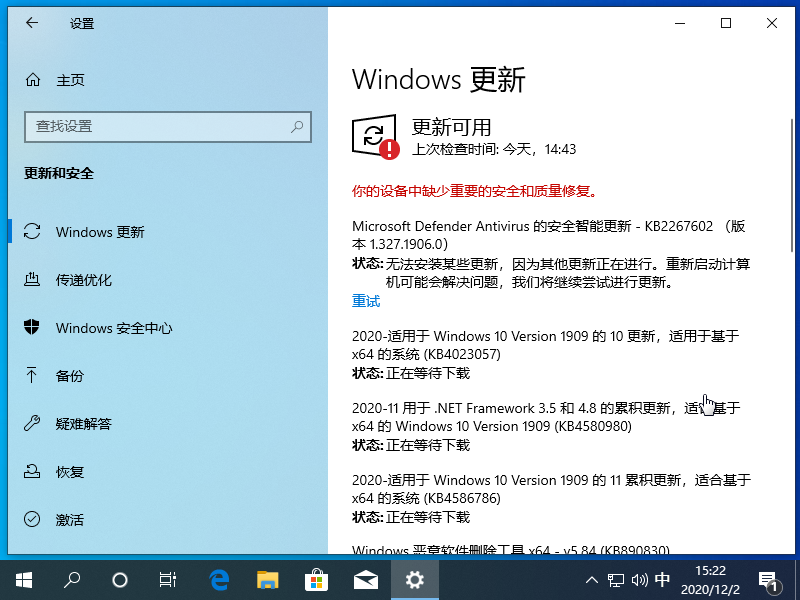800x600 pixels.
Task: Click the KB4580980 .NET Framework update text
Action: pyautogui.click(x=546, y=417)
